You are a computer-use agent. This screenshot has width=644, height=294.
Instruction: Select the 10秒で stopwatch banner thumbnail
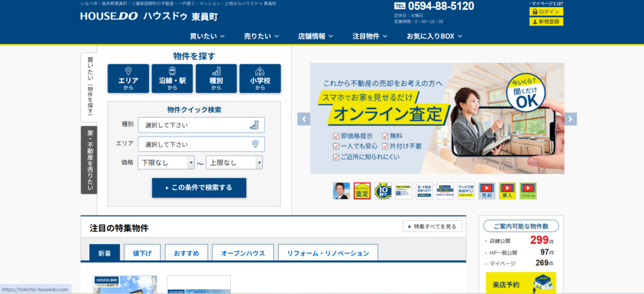coord(383,191)
